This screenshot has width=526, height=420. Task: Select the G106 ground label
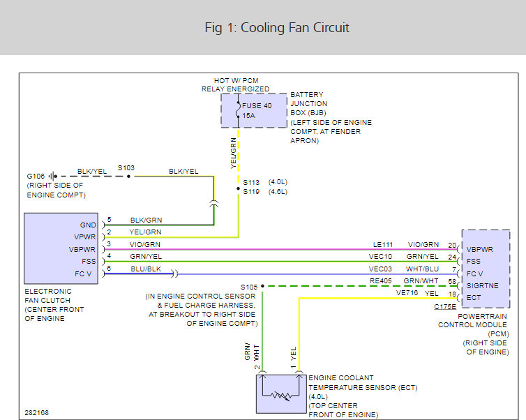pyautogui.click(x=36, y=176)
